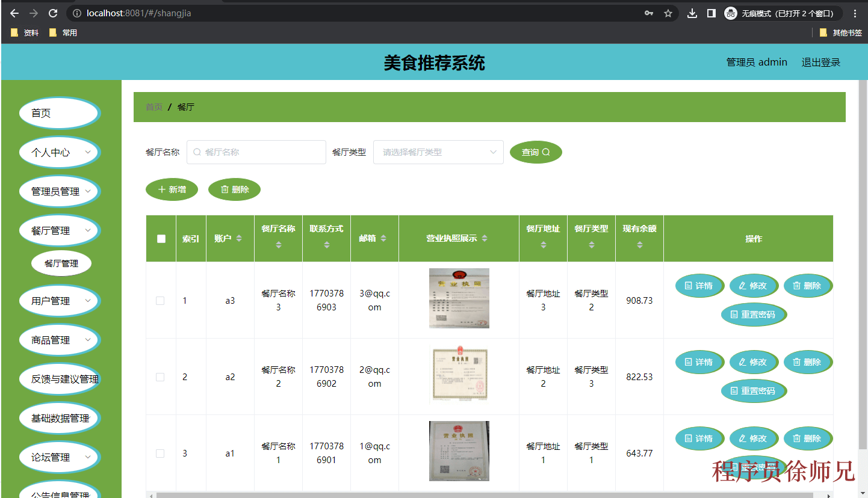Screen dimensions: 868x498
Task: Click the magnifier icon inside the 餐厅名称 field
Action: [197, 152]
